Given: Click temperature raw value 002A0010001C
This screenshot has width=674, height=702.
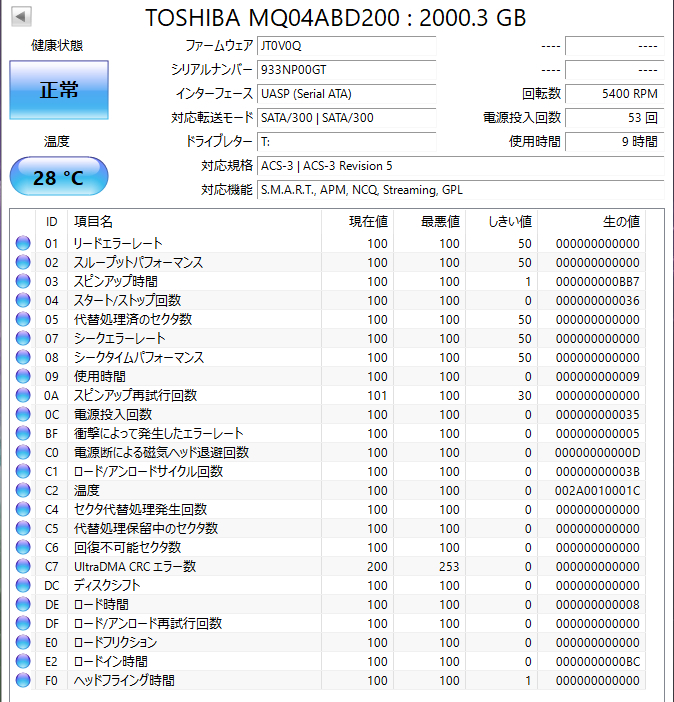Looking at the screenshot, I should 597,491.
